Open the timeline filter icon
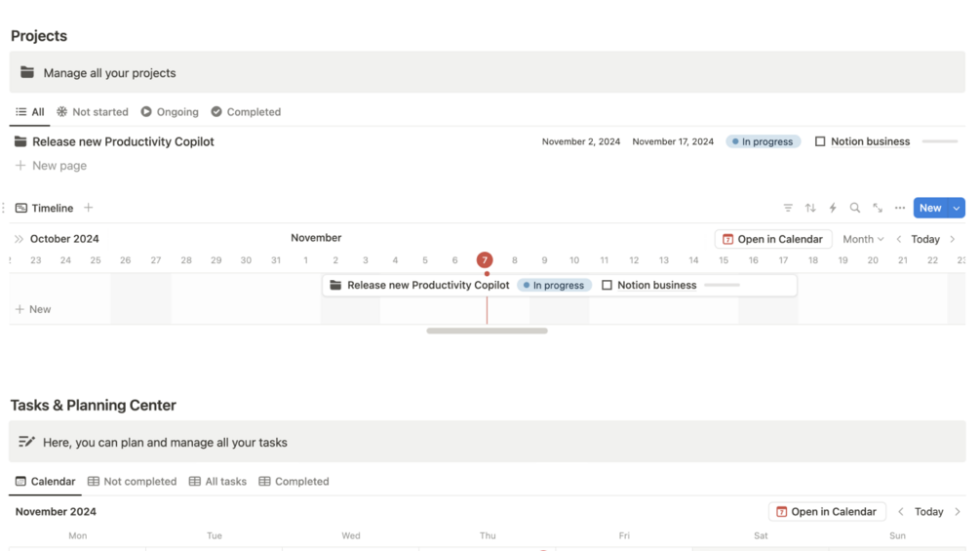Image resolution: width=980 pixels, height=551 pixels. (x=788, y=208)
